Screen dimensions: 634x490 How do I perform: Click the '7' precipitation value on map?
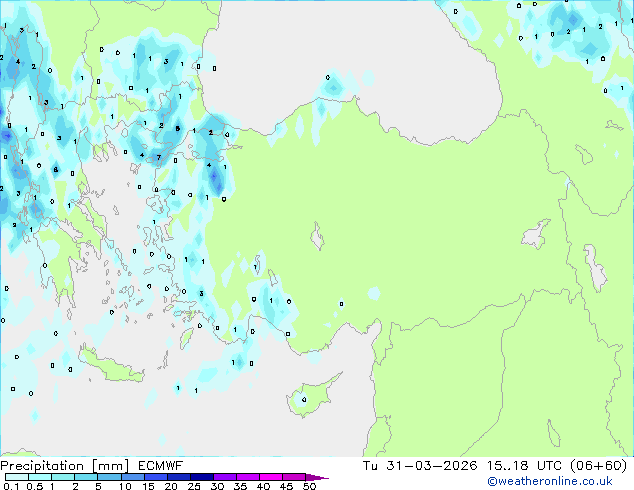pyautogui.click(x=159, y=158)
